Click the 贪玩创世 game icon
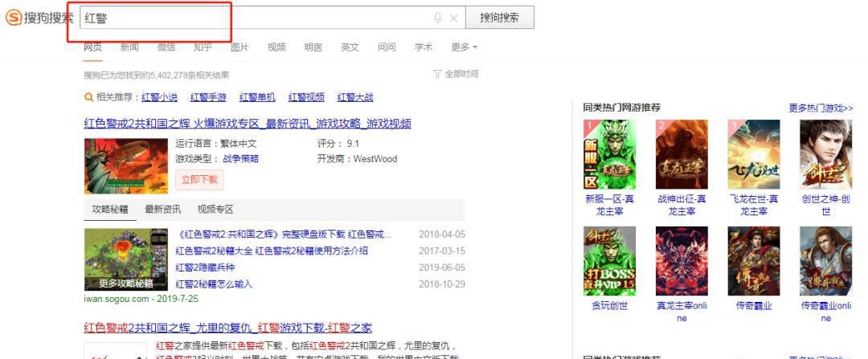868x359 pixels. click(609, 261)
